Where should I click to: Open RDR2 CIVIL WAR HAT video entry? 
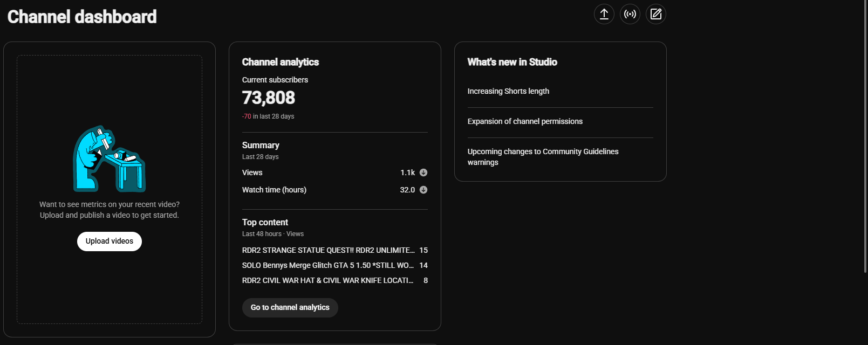tap(334, 280)
